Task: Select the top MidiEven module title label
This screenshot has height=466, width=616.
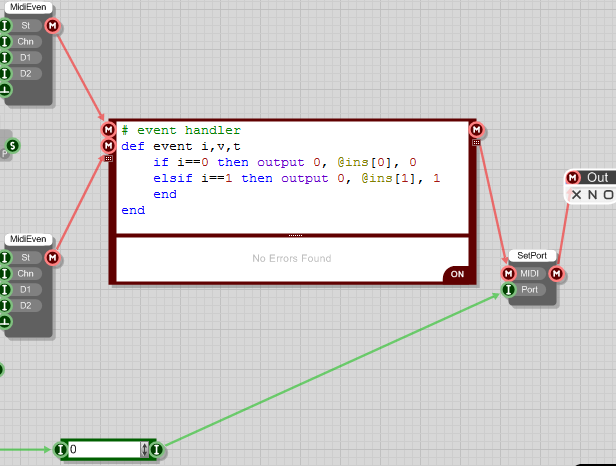Action: pos(27,8)
